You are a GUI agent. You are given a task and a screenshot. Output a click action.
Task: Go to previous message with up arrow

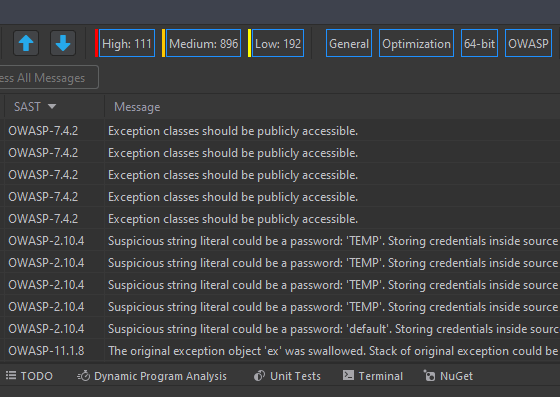[26, 43]
